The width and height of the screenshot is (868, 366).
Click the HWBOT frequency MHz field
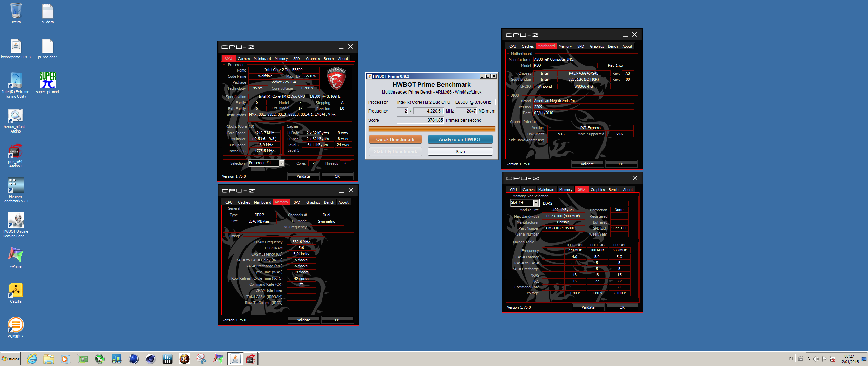tap(429, 111)
